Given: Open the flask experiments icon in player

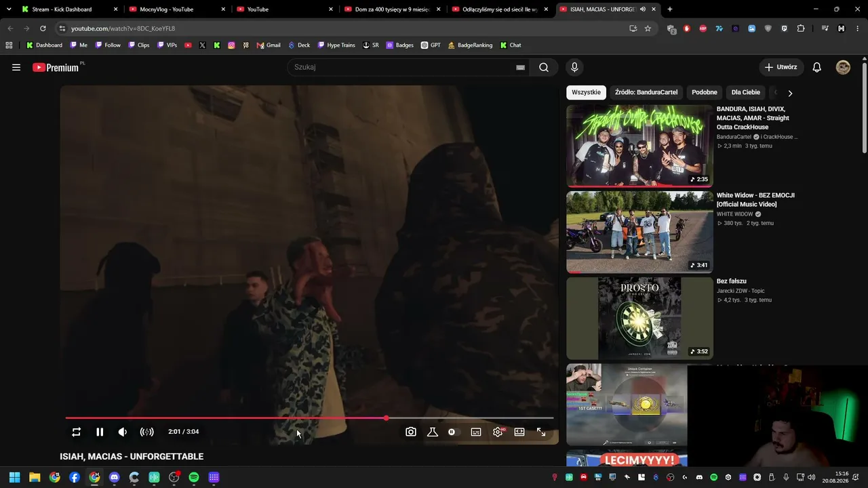Looking at the screenshot, I should (433, 432).
